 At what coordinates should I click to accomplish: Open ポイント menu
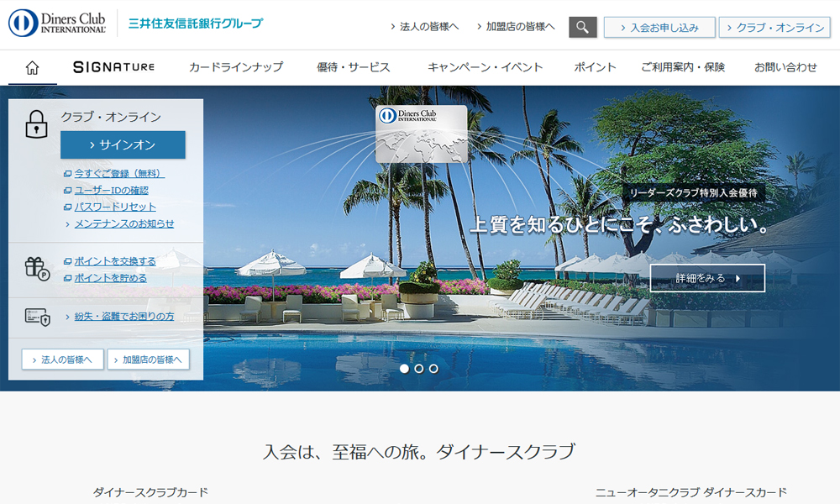[595, 67]
